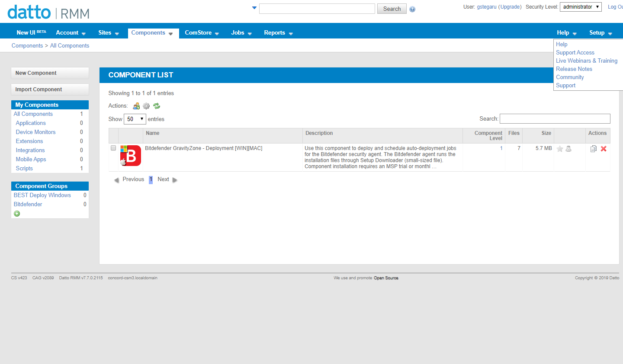
Task: Select Device Monitors in the My Components list
Action: 35,132
